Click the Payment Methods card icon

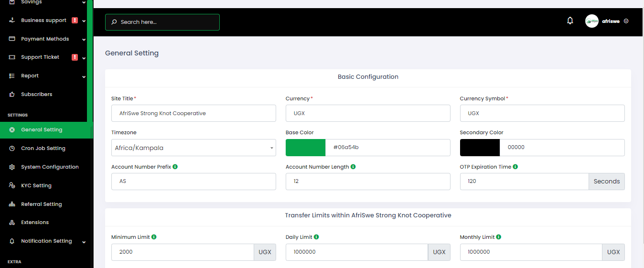(x=12, y=39)
